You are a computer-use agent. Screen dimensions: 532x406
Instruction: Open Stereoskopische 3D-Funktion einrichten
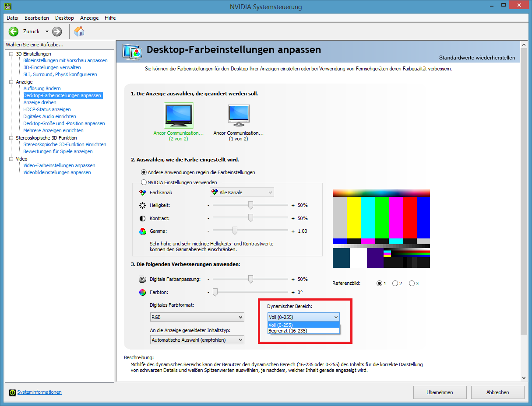(x=65, y=144)
